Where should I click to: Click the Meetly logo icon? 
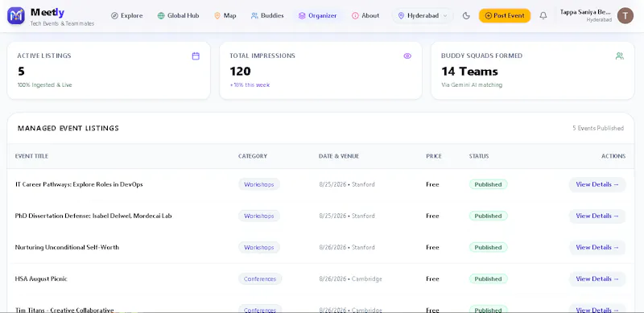(16, 15)
